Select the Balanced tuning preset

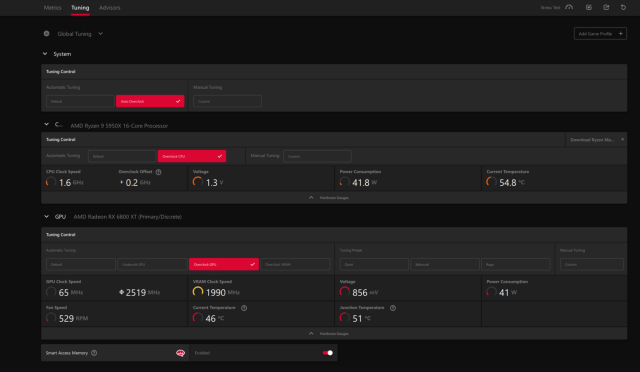pos(445,264)
